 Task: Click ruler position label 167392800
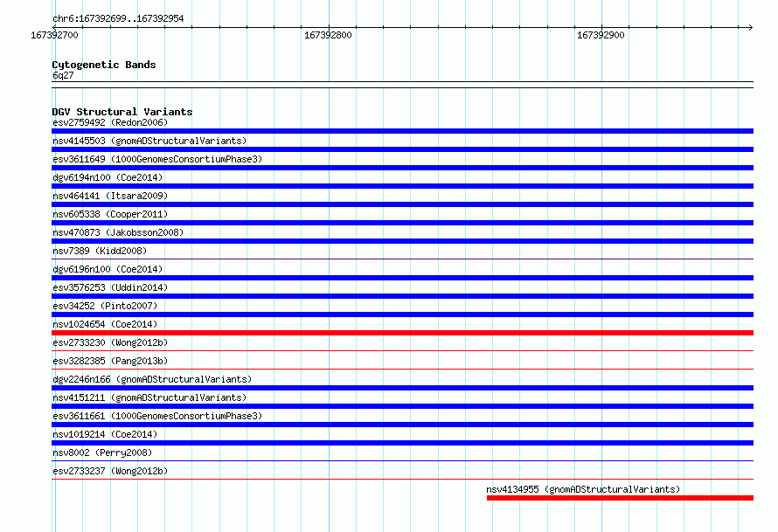click(x=328, y=35)
